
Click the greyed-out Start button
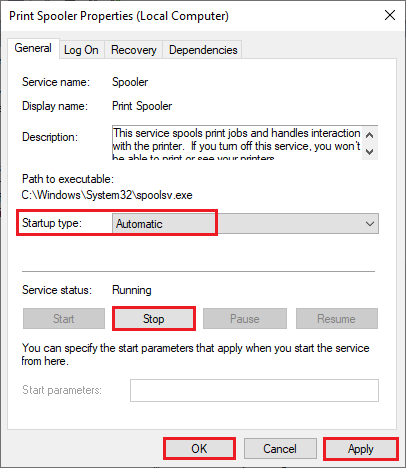[x=64, y=319]
